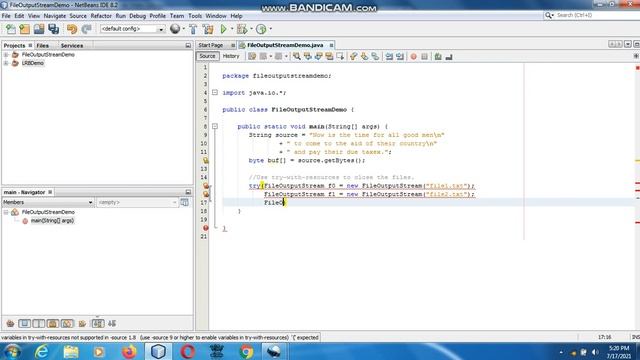Toggle Show Non-Public Members filter in the Navigator

pos(53,324)
